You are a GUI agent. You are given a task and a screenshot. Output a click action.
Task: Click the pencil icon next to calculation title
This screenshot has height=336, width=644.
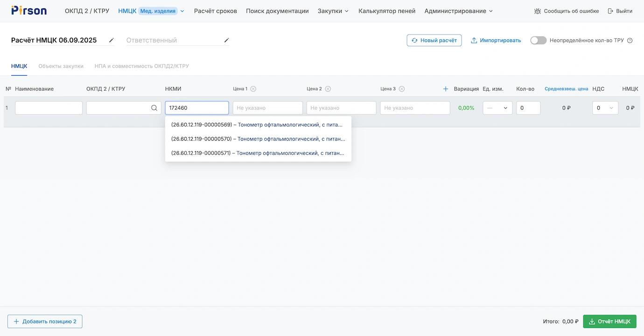[111, 40]
